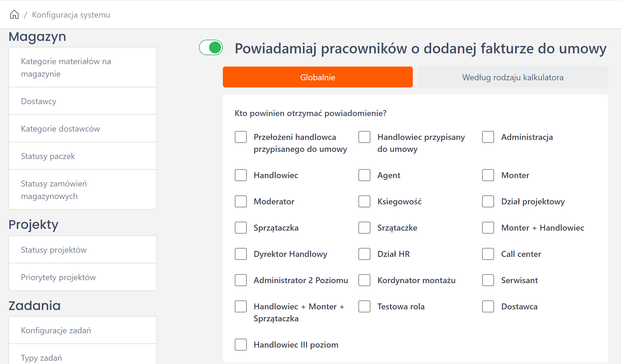The height and width of the screenshot is (364, 621).
Task: Tick the Call center checkbox
Action: tap(488, 254)
